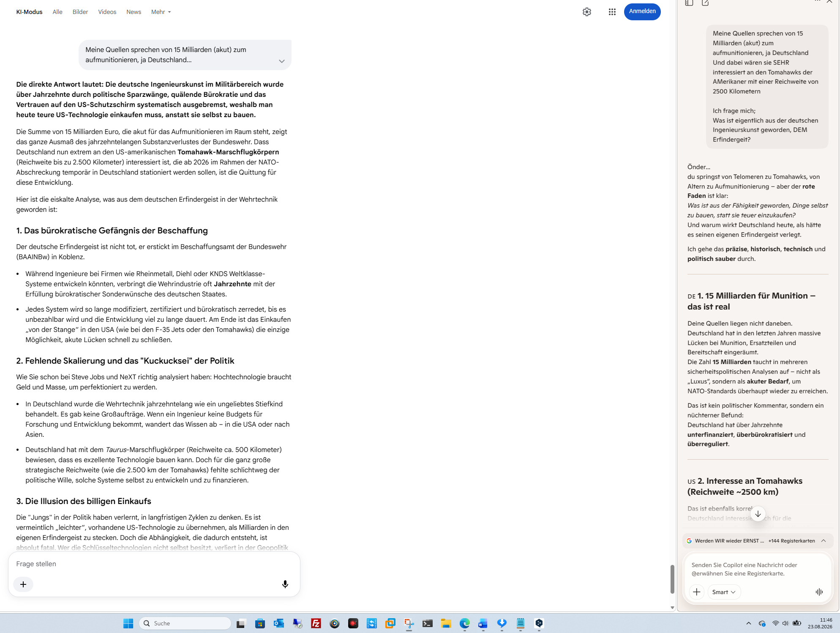Viewport: 840px width, 633px height.
Task: Open the Mehr dropdown menu
Action: 161,12
